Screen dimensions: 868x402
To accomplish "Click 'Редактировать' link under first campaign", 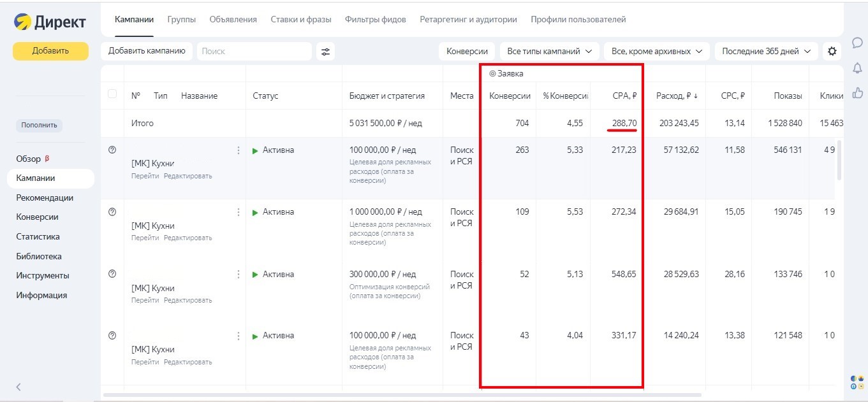I will [188, 176].
